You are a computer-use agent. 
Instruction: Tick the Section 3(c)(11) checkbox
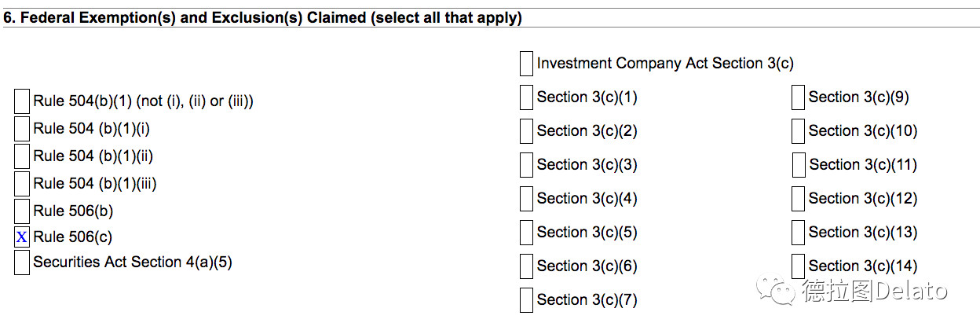click(x=798, y=165)
